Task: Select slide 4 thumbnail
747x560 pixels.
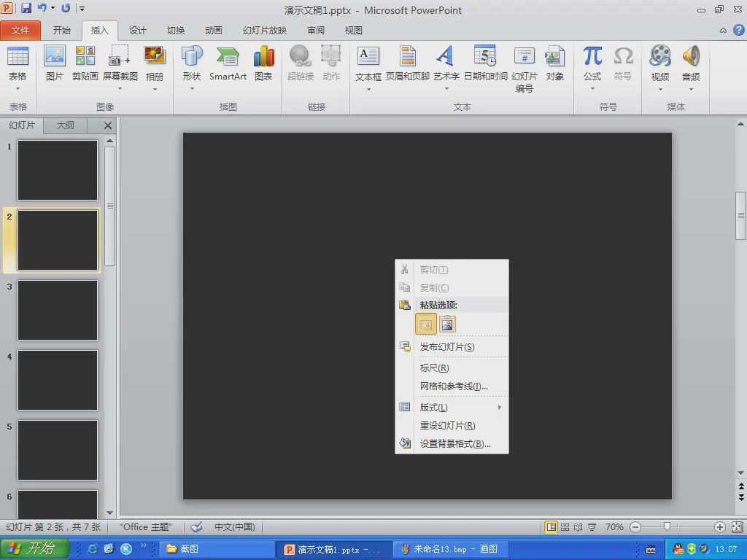Action: pyautogui.click(x=58, y=380)
